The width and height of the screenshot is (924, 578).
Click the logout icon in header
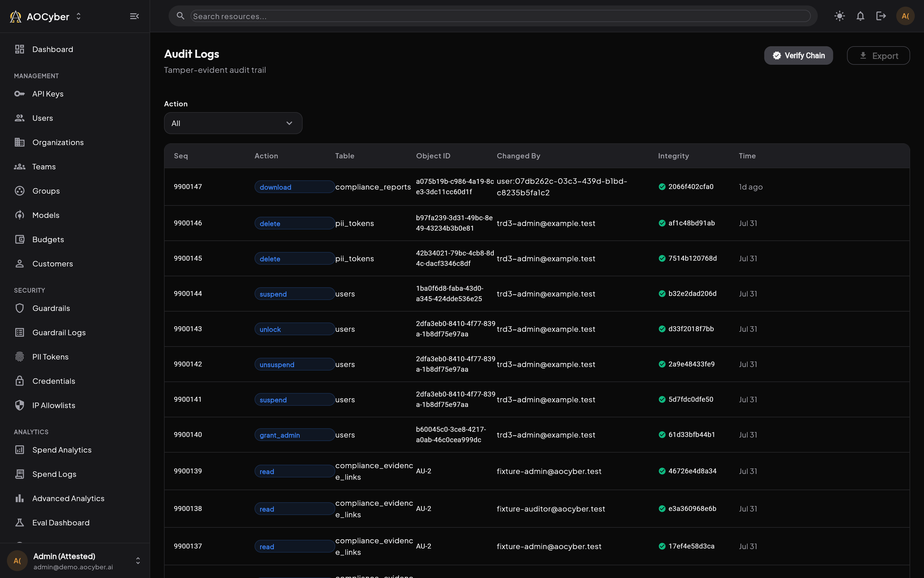click(881, 16)
